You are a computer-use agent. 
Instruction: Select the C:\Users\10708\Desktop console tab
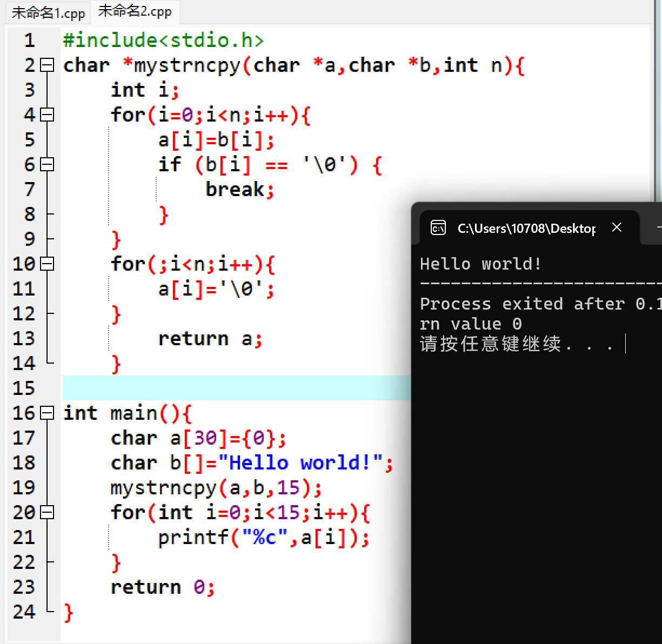click(530, 228)
